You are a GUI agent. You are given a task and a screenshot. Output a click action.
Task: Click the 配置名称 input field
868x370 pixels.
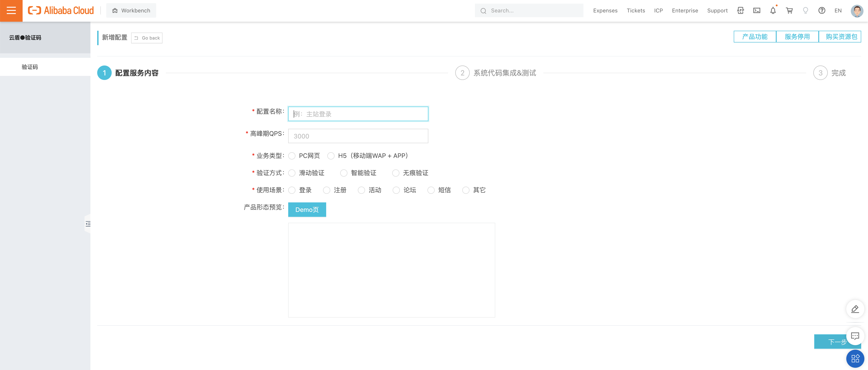coord(358,114)
